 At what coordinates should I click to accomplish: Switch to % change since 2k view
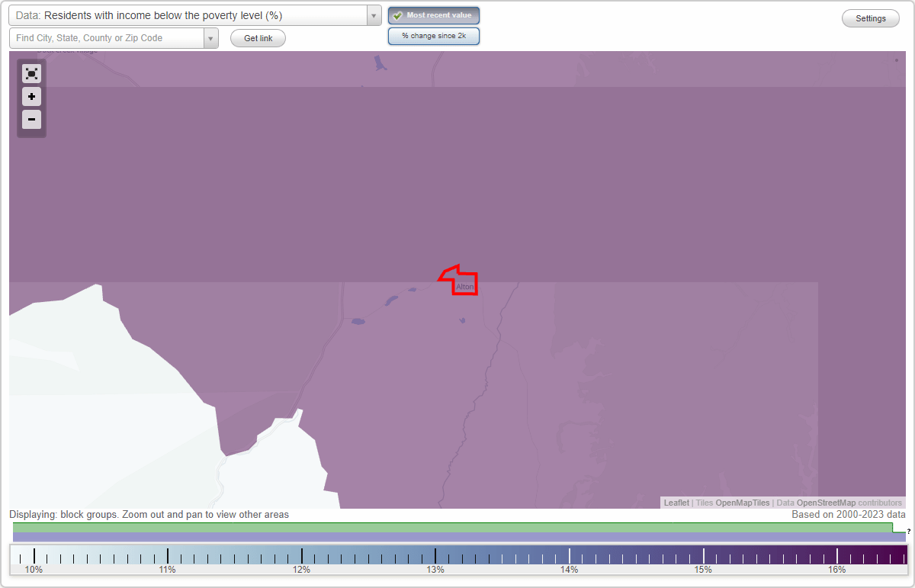pos(433,35)
